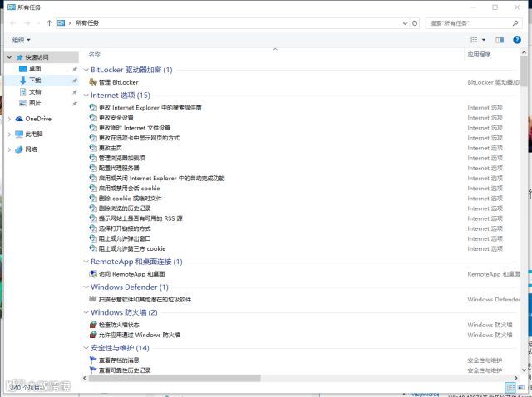Click the vertical scrollbar up arrow

tap(524, 53)
